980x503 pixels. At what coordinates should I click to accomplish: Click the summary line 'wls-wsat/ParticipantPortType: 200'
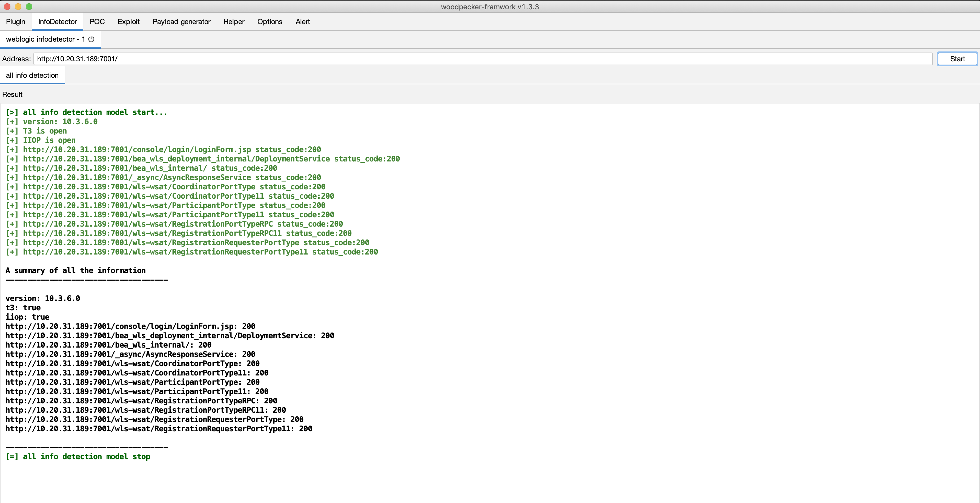click(132, 382)
